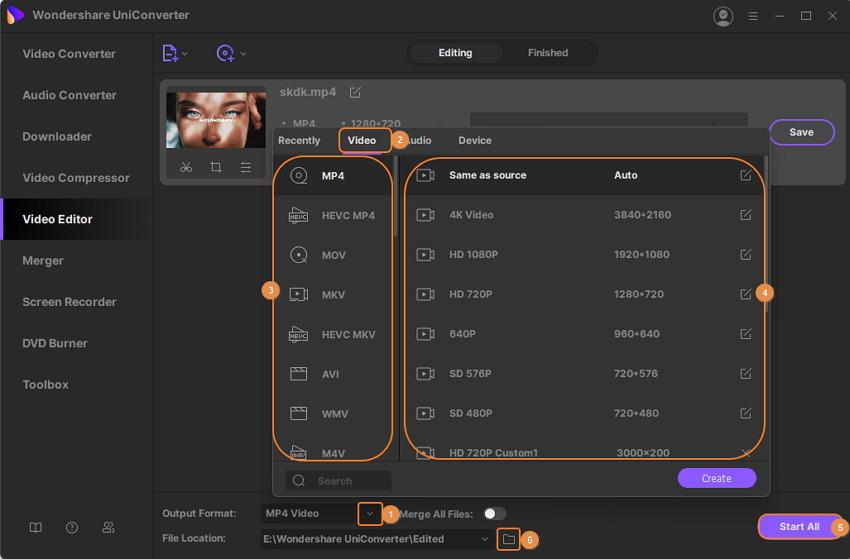Edit the 4K Video preset

click(745, 215)
